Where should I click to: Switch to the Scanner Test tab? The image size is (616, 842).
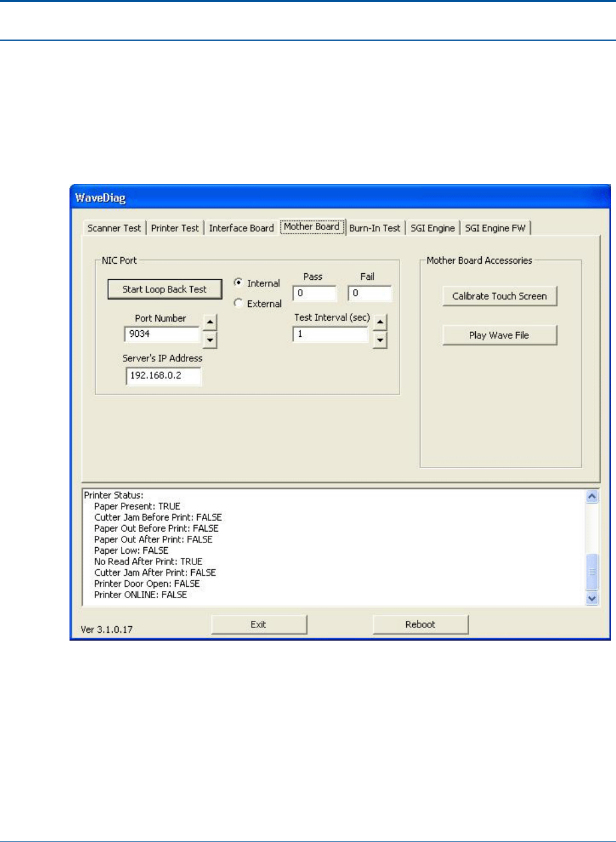point(114,228)
